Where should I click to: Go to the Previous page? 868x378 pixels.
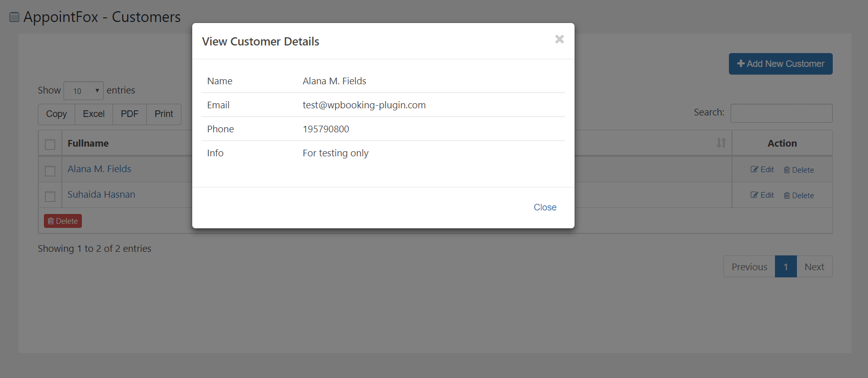tap(749, 267)
